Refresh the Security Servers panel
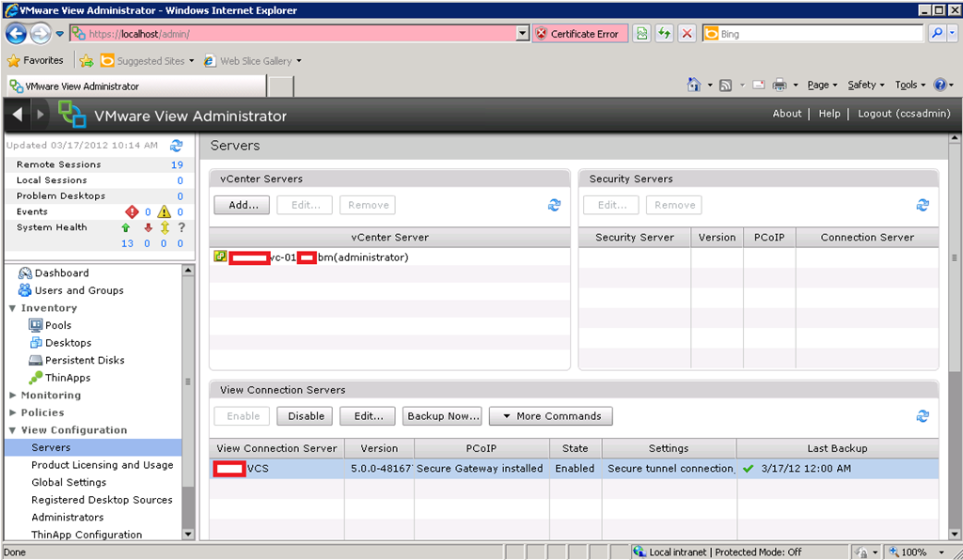The height and width of the screenshot is (560, 963). (923, 205)
